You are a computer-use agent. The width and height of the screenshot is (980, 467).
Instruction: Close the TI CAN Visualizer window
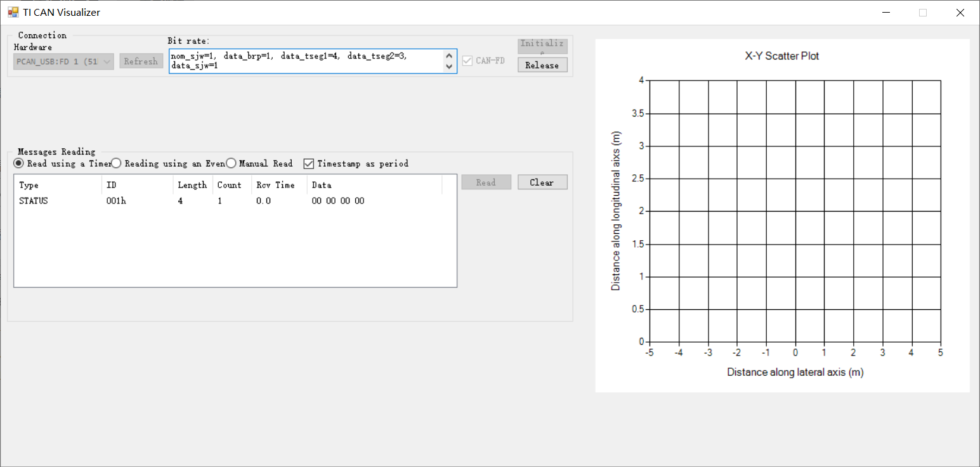960,13
